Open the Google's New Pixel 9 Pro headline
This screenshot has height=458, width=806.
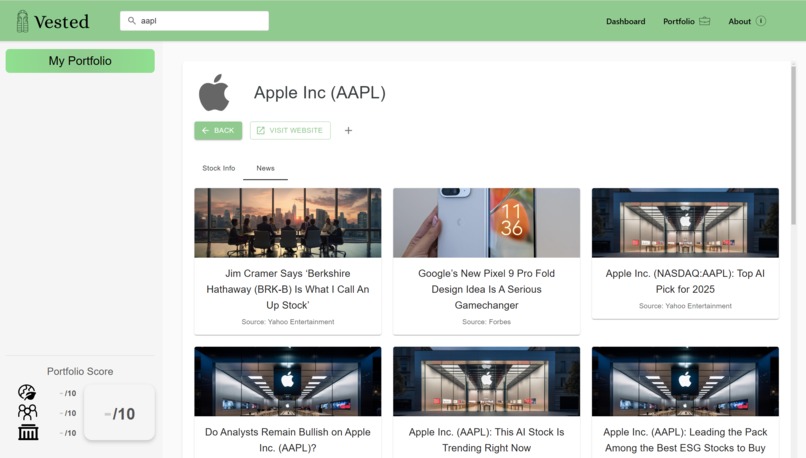(486, 289)
